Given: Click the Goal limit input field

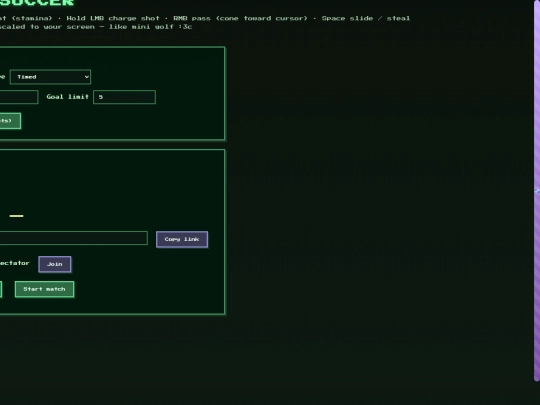Looking at the screenshot, I should tap(124, 97).
